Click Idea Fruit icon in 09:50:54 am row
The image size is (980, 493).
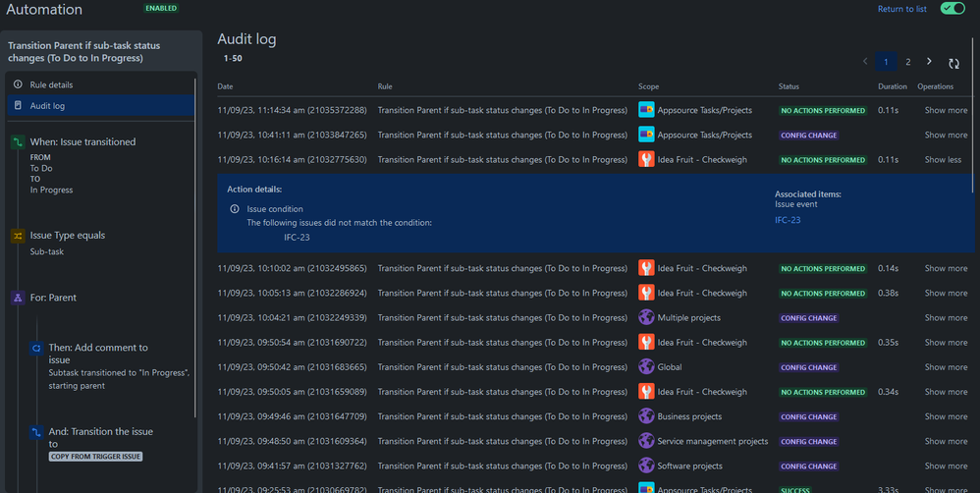pos(646,342)
